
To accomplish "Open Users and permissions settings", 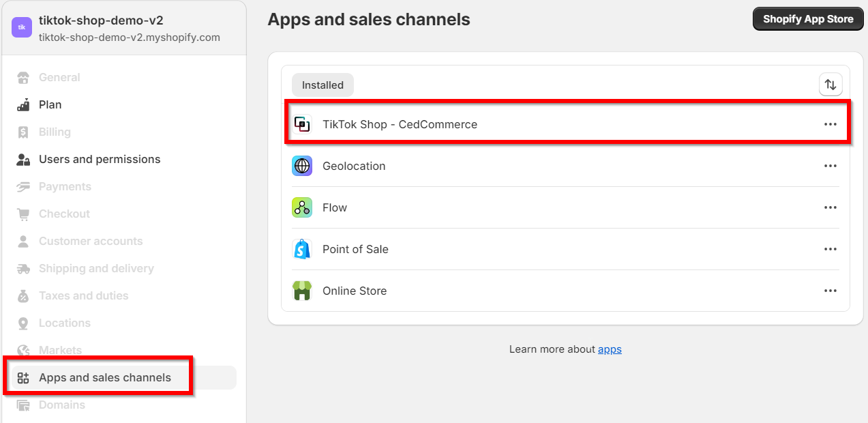I will pyautogui.click(x=100, y=159).
